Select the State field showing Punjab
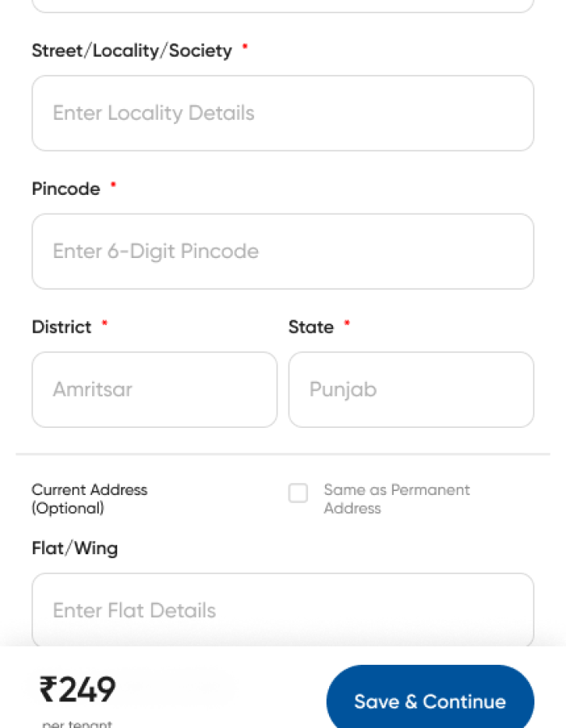Screen dimensions: 566x728 coord(411,389)
